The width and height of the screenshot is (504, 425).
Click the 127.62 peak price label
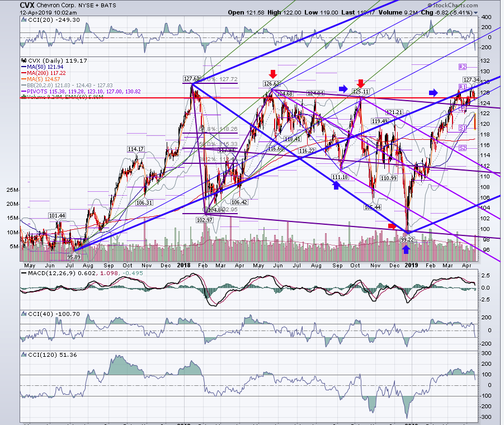(x=191, y=79)
